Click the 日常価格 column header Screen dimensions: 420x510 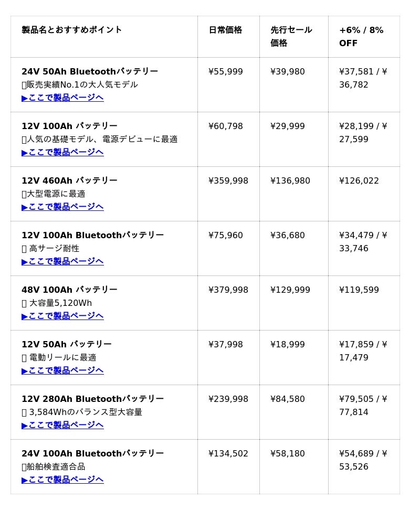tap(225, 30)
